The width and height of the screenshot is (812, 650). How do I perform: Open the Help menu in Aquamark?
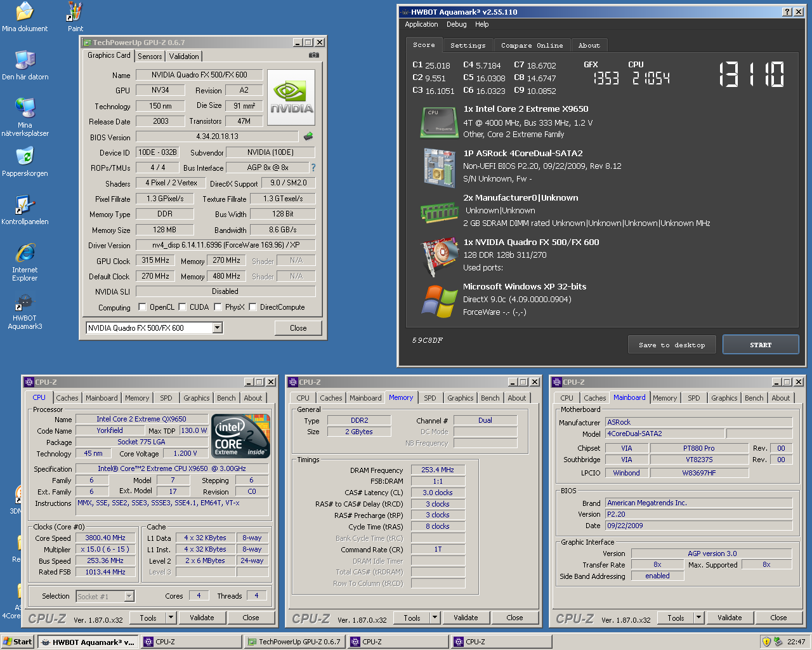point(481,24)
